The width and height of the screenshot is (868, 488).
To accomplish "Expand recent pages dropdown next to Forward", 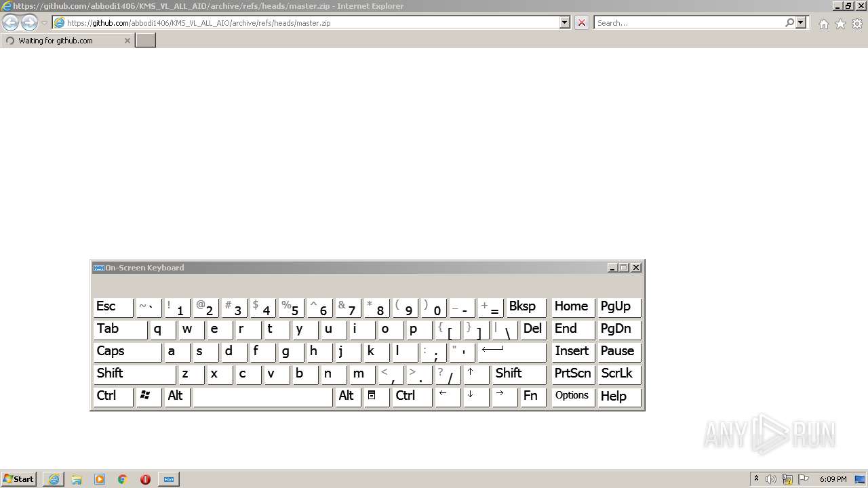I will click(44, 22).
